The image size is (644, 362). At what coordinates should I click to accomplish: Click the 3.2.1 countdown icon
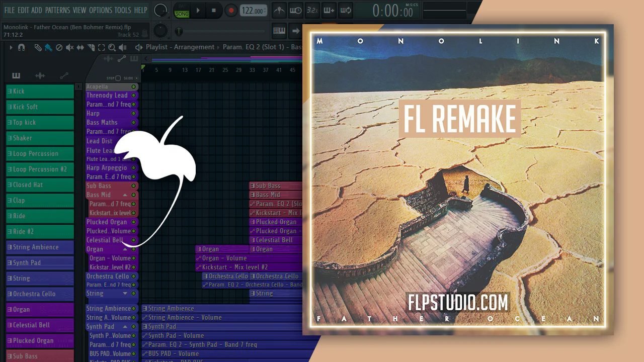pyautogui.click(x=312, y=10)
